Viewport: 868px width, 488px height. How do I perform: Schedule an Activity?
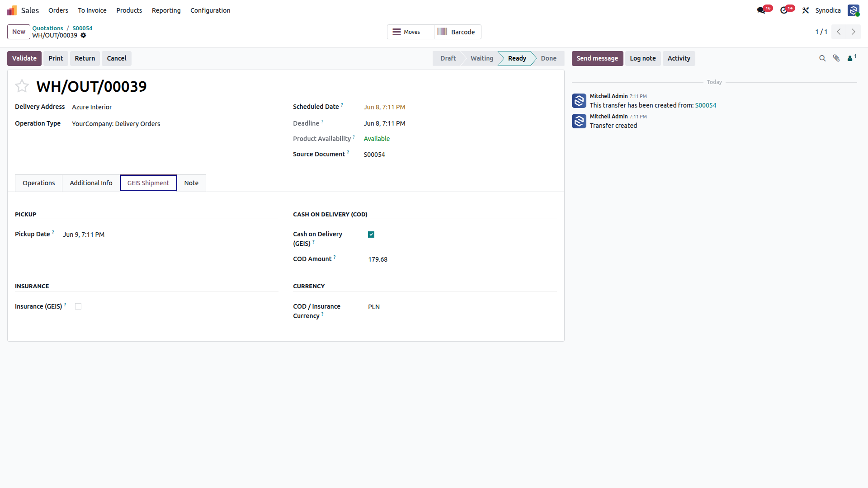coord(679,58)
